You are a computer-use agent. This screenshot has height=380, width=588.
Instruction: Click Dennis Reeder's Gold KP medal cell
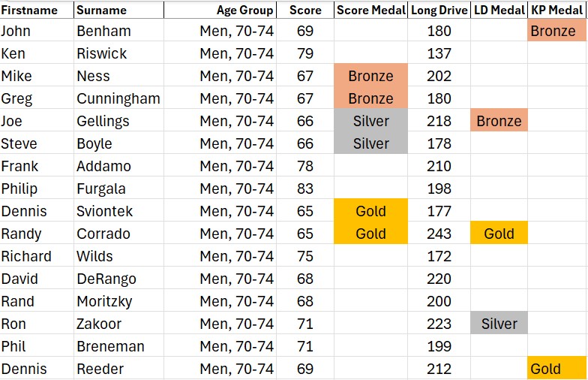coord(556,369)
